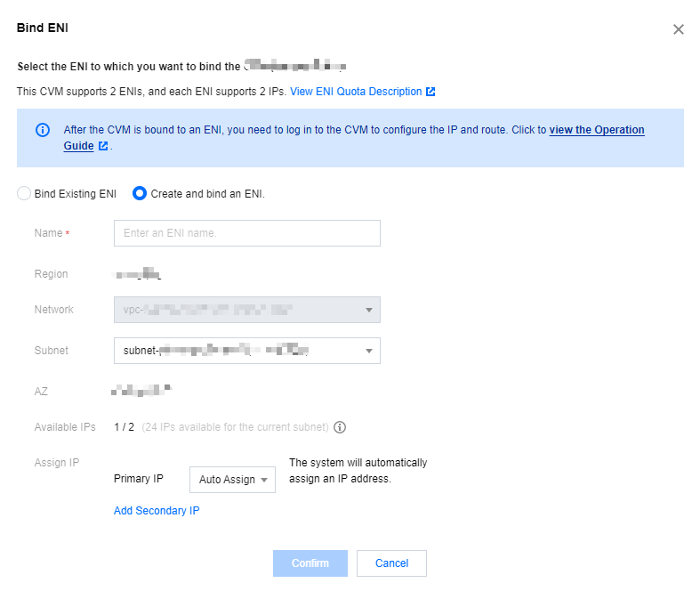Close the Bind ENI dialog
This screenshot has height=591, width=700.
[x=678, y=29]
